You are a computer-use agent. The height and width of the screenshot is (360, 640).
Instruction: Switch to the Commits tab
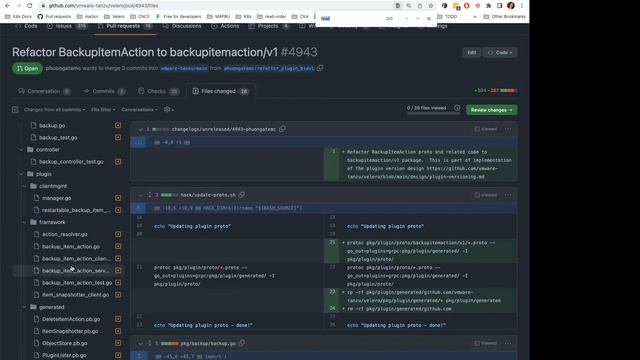(x=104, y=91)
